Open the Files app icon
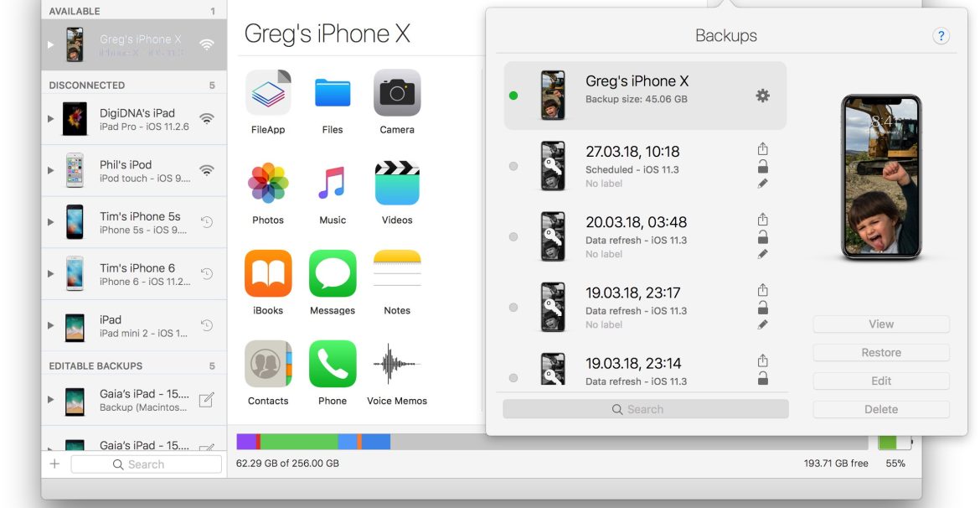980x508 pixels. (333, 92)
